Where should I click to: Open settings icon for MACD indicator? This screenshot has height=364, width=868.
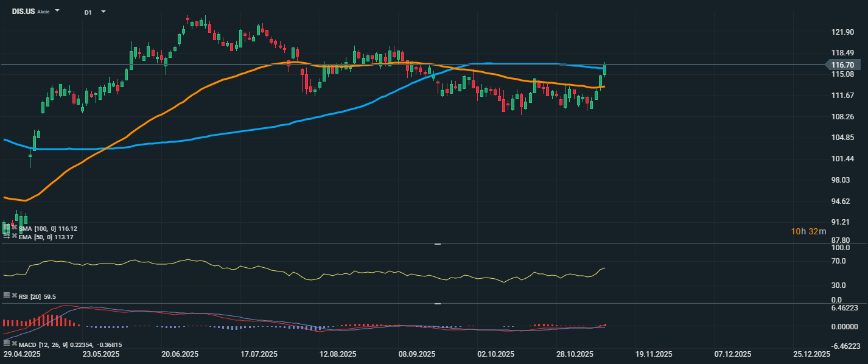[x=6, y=345]
